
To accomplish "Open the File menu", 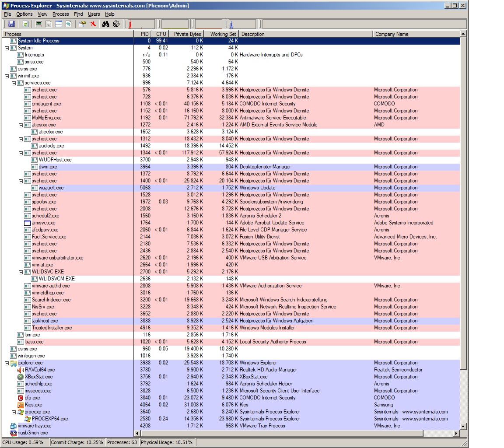I will 7,14.
